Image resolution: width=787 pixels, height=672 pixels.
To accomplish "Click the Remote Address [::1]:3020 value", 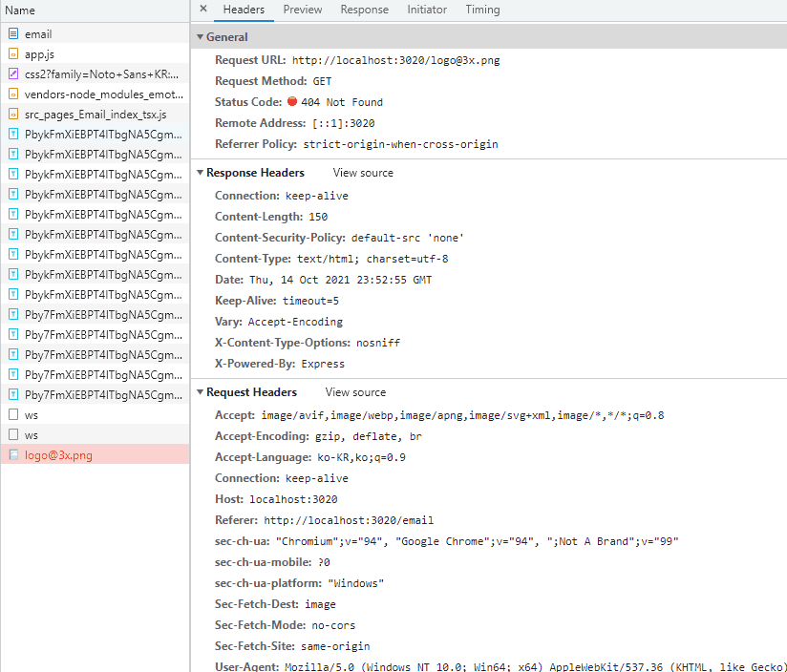I will (343, 123).
